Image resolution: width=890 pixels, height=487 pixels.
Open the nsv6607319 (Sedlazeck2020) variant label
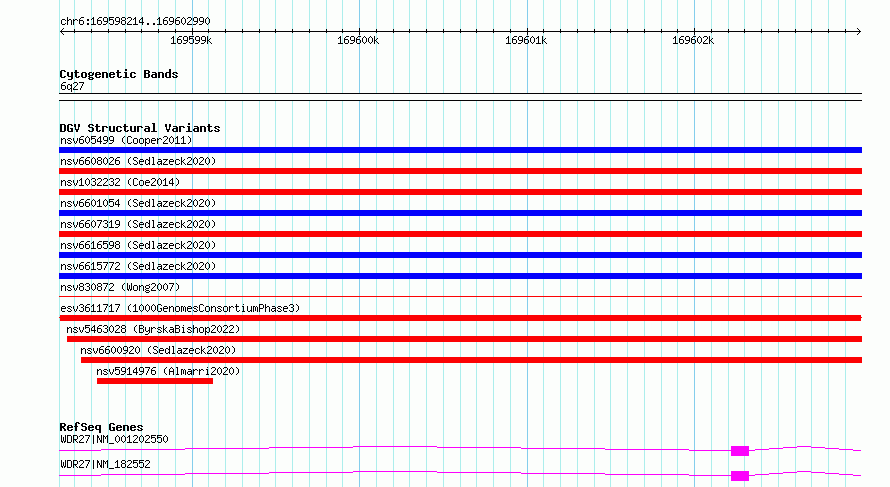138,224
